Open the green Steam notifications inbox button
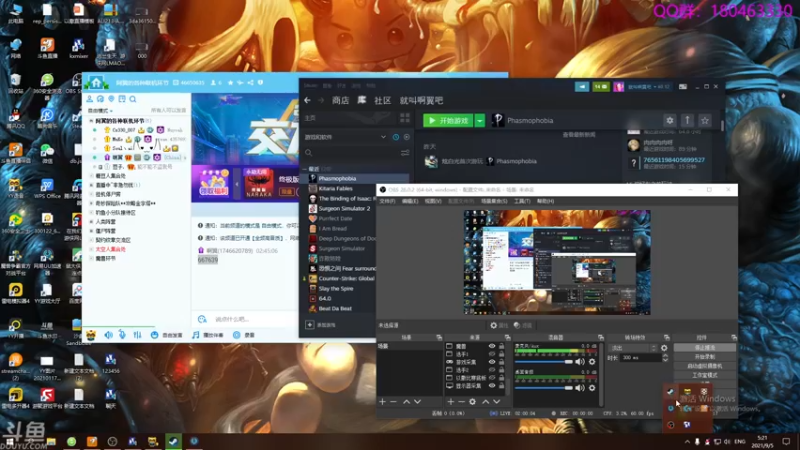 601,87
